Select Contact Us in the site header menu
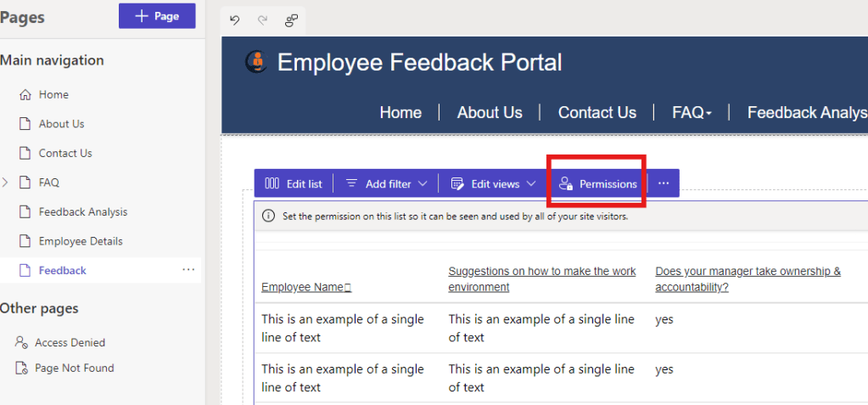 click(x=596, y=113)
